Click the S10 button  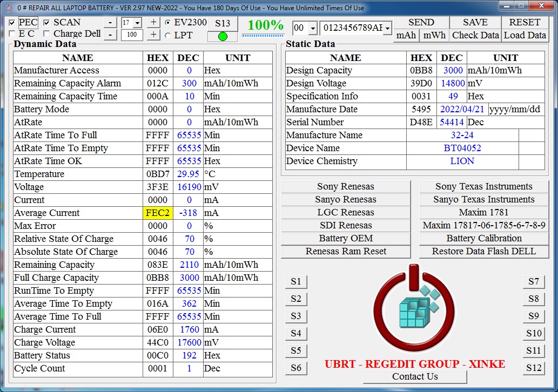point(534,333)
